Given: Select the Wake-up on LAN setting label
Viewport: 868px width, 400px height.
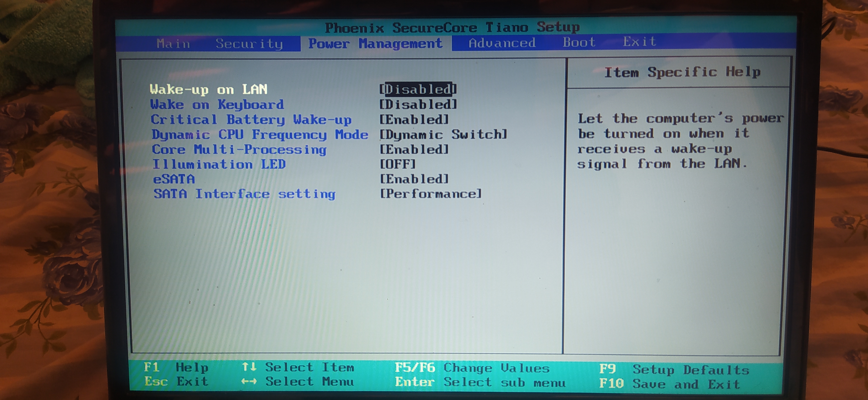Looking at the screenshot, I should click(x=209, y=90).
